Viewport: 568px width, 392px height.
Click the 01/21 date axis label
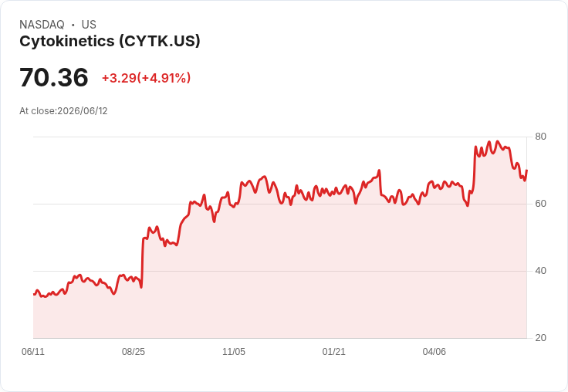(x=333, y=352)
